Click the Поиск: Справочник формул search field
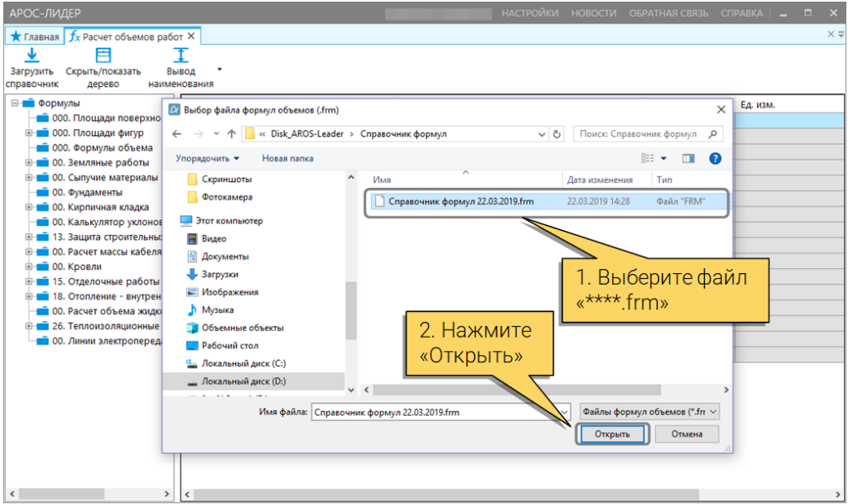 (x=648, y=134)
